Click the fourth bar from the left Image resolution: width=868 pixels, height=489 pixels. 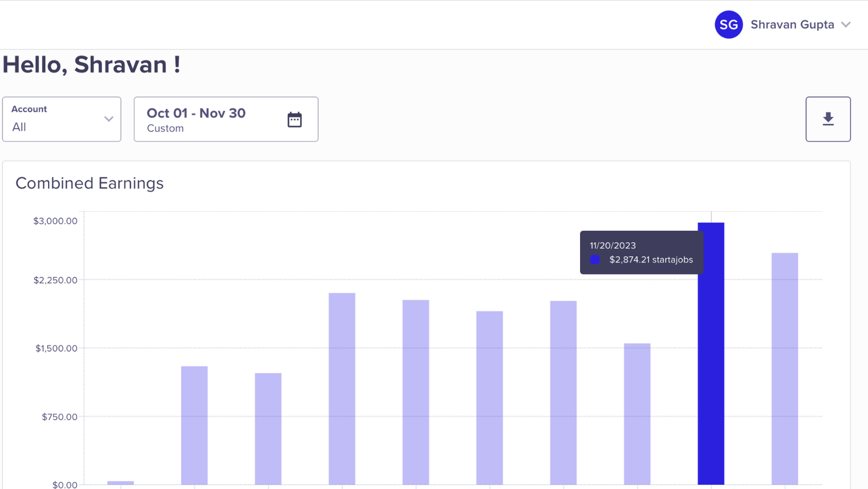(342, 388)
